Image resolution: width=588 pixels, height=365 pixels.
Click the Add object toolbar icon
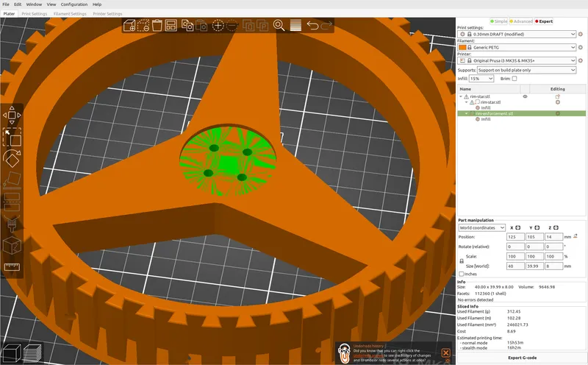(129, 26)
